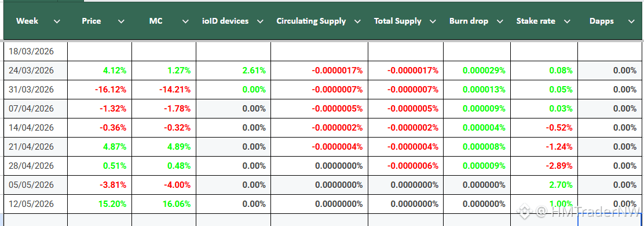Click the 0.08% Stake rate cell

[544, 71]
